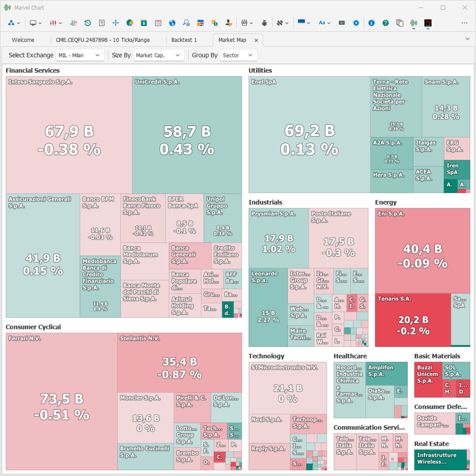Viewport: 476px width, 476px height.
Task: Click the Consumer Cyclical sector heading
Action: [x=33, y=327]
